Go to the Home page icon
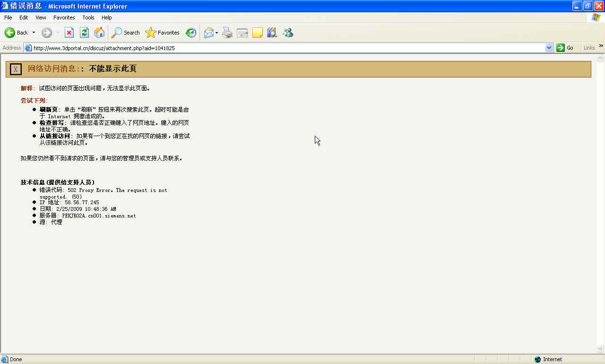 [99, 33]
